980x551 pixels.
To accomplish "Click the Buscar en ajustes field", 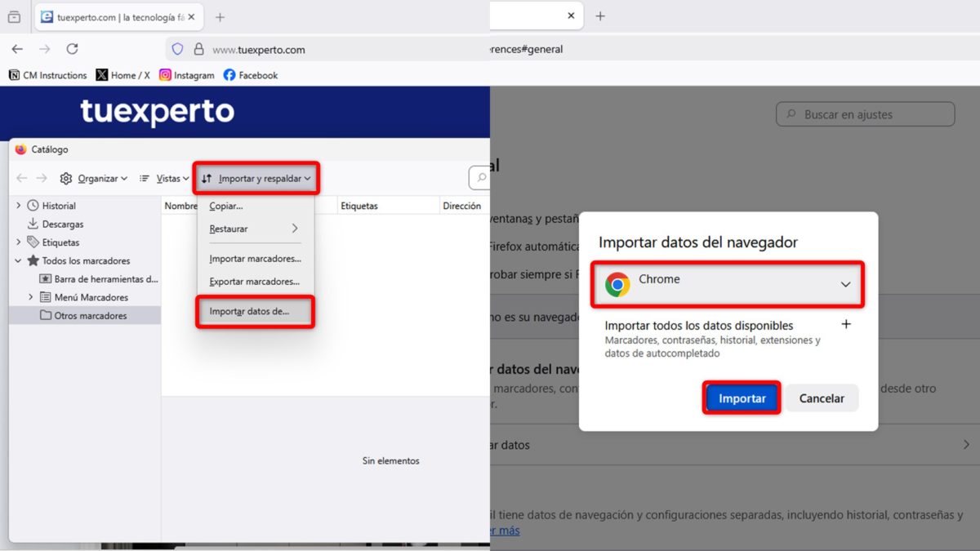I will (x=865, y=114).
